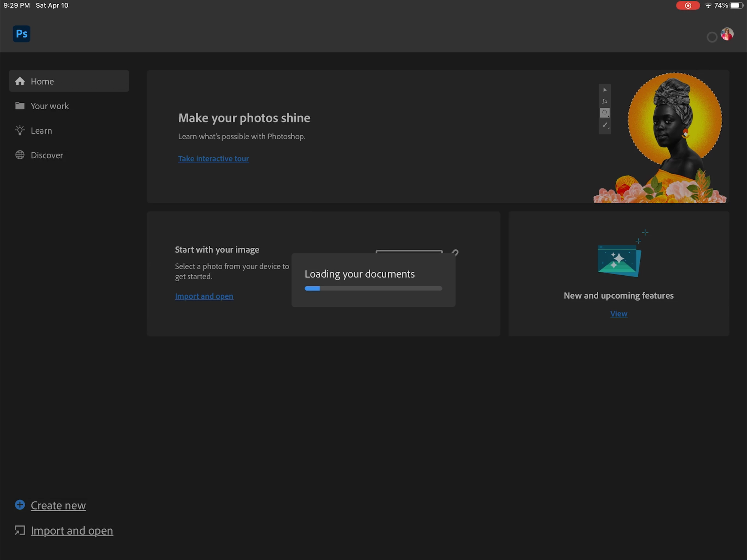Screen dimensions: 747x560
Task: Select the lasso tool in hero illustration
Action: [605, 101]
